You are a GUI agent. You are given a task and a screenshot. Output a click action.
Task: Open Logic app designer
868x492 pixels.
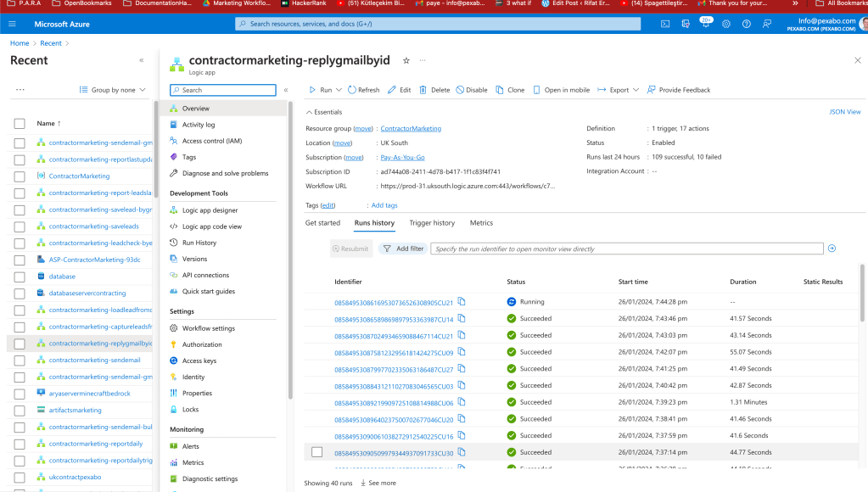[x=210, y=210]
